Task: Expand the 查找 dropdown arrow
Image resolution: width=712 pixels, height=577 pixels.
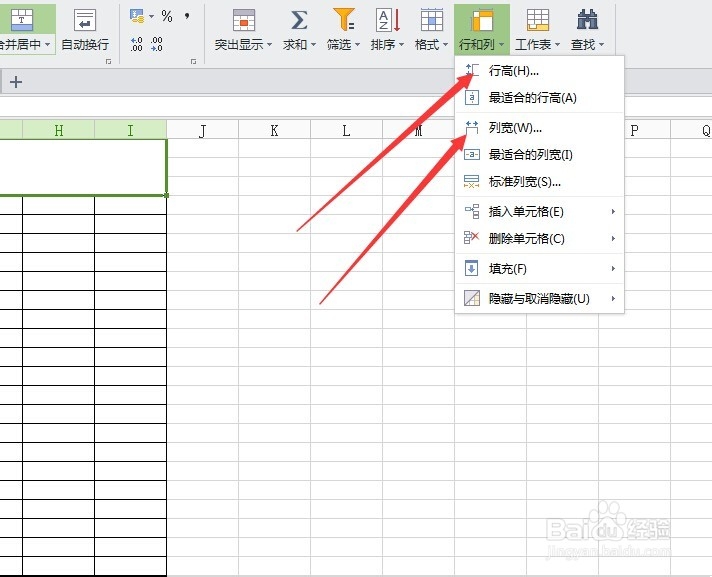Action: [x=602, y=44]
